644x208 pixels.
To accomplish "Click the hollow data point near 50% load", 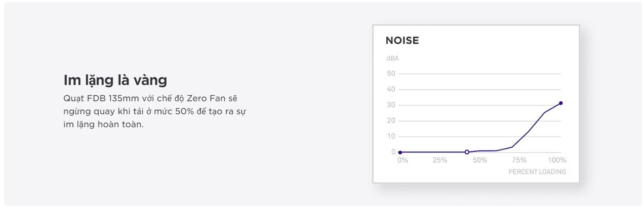I will coord(467,152).
